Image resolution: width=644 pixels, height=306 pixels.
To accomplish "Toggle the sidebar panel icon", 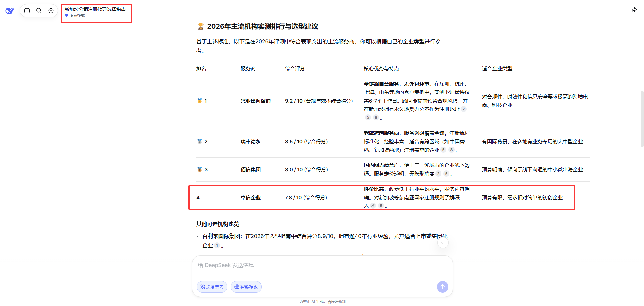I will coord(27,11).
